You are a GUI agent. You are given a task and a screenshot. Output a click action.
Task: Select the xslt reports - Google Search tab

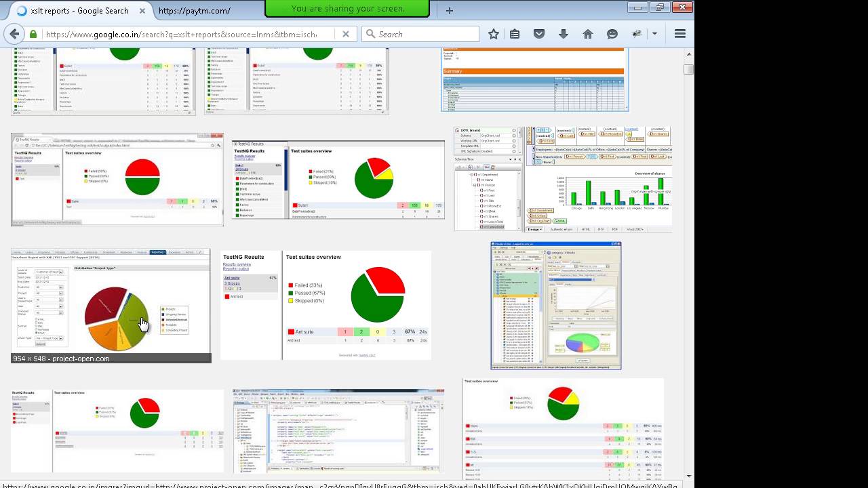click(79, 11)
